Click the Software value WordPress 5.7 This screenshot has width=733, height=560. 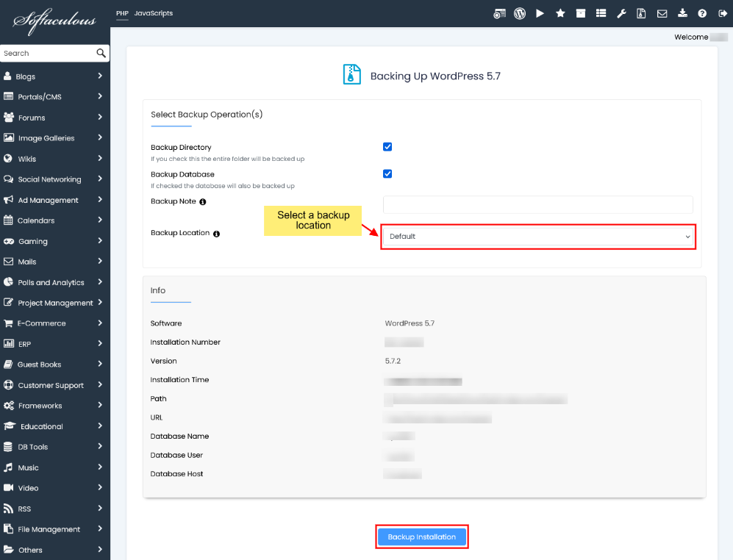(410, 323)
